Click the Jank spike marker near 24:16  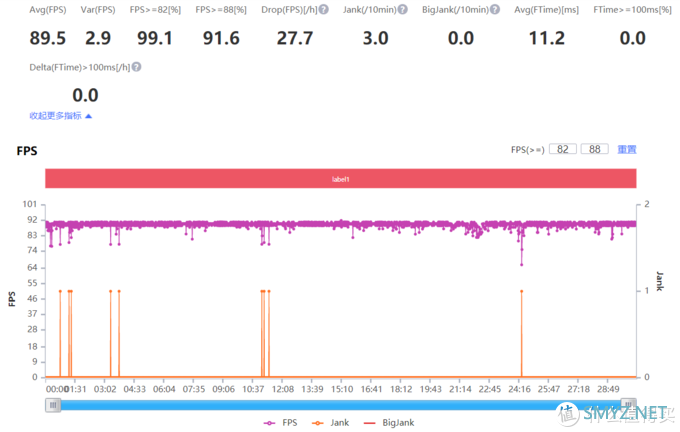point(521,291)
